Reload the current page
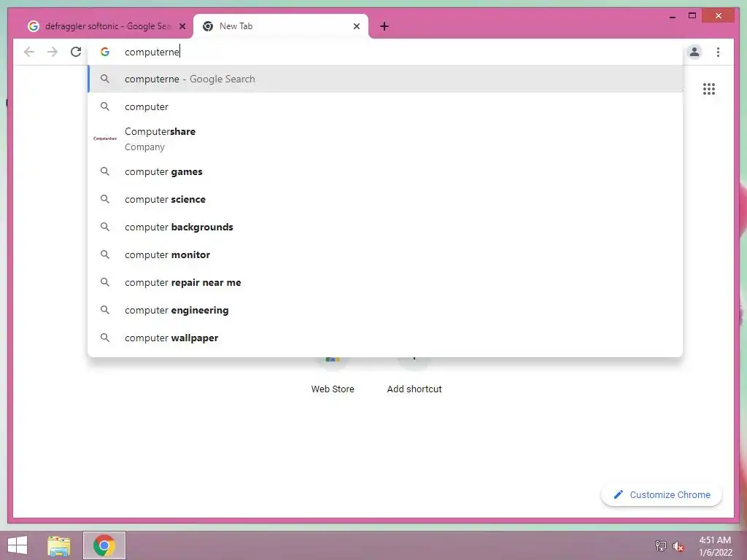 pyautogui.click(x=76, y=52)
